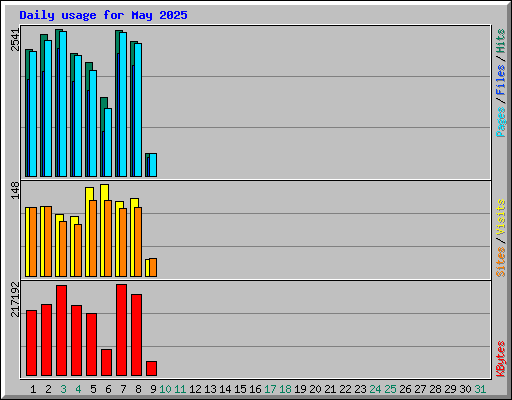Select day 13 on the x-axis
This screenshot has height=400, width=512.
(x=210, y=389)
